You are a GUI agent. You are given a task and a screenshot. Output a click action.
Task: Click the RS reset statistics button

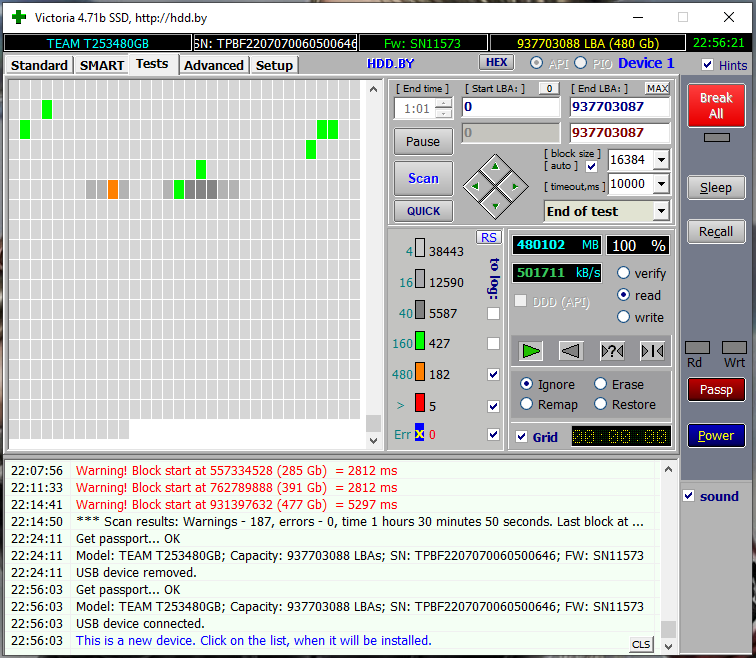(488, 237)
